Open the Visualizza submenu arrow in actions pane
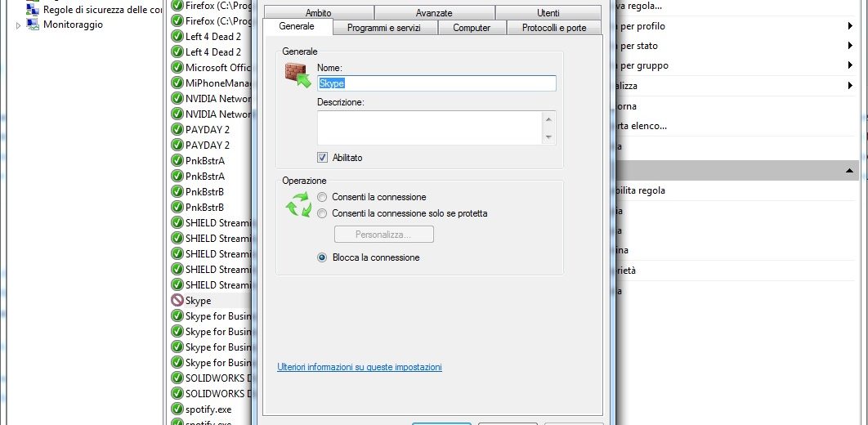This screenshot has width=868, height=425. pos(850,86)
